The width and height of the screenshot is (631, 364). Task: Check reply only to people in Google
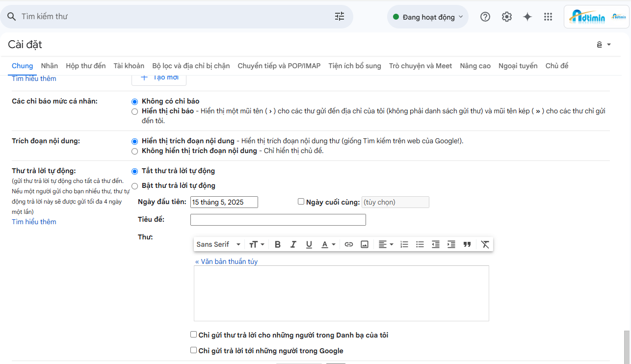coord(193,350)
